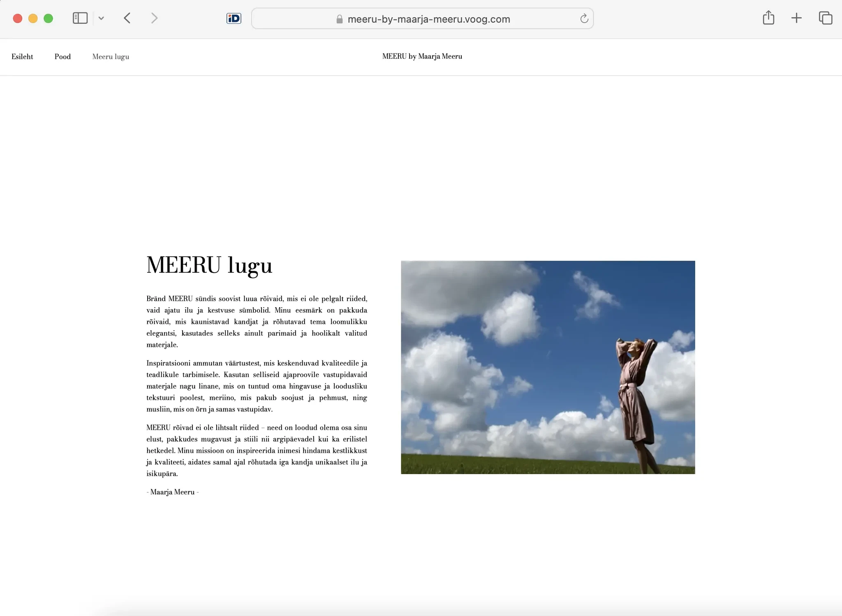The width and height of the screenshot is (842, 616).
Task: Close the Safari window red button
Action: pos(17,19)
